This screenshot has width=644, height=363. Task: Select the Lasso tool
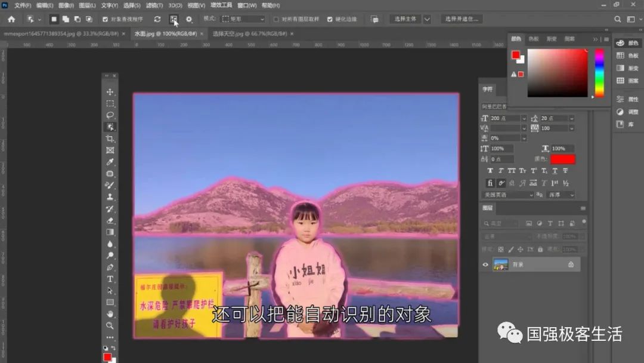(x=110, y=115)
